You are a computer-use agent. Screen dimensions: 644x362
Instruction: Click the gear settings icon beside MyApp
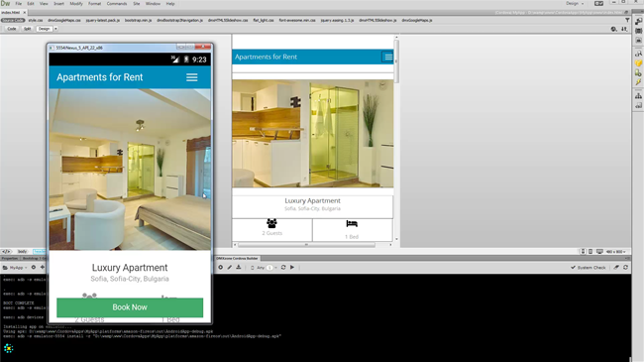click(x=34, y=268)
